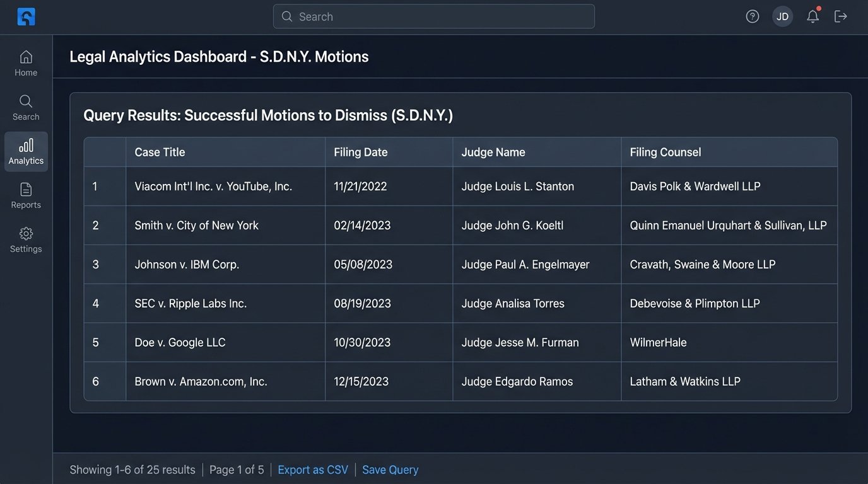
Task: Open the help question mark icon
Action: click(752, 16)
